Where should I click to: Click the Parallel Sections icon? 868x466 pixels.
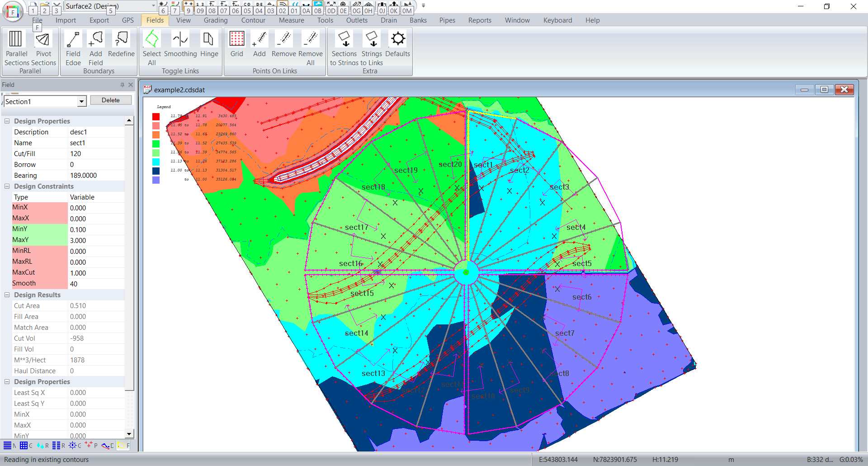click(16, 40)
